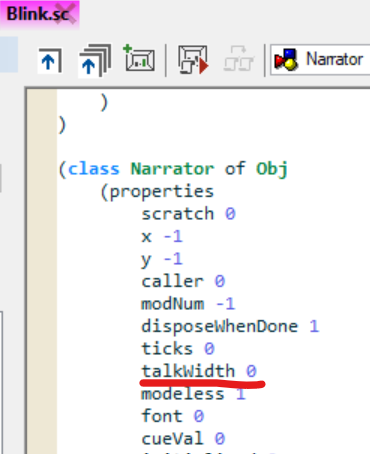The image size is (370, 454).
Task: Click the beige editor gutter margin
Action: click(43, 271)
